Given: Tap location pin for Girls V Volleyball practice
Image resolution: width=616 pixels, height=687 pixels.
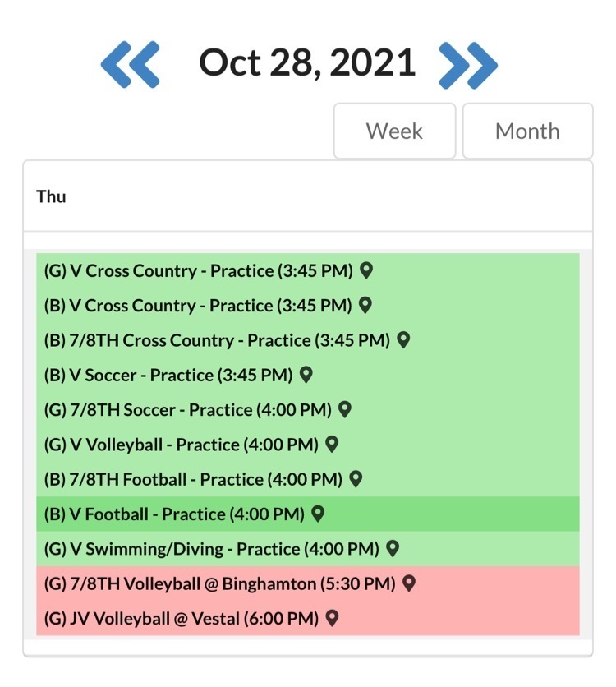Looking at the screenshot, I should coord(332,444).
